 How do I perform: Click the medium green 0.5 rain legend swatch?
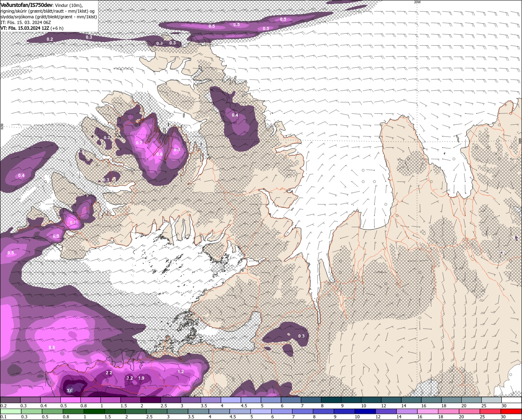[x=53, y=411]
